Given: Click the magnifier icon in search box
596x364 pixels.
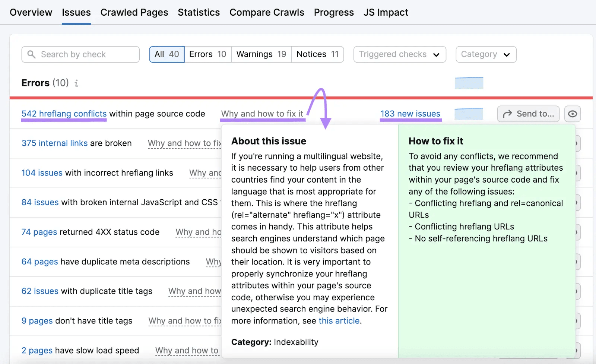Looking at the screenshot, I should pos(32,54).
